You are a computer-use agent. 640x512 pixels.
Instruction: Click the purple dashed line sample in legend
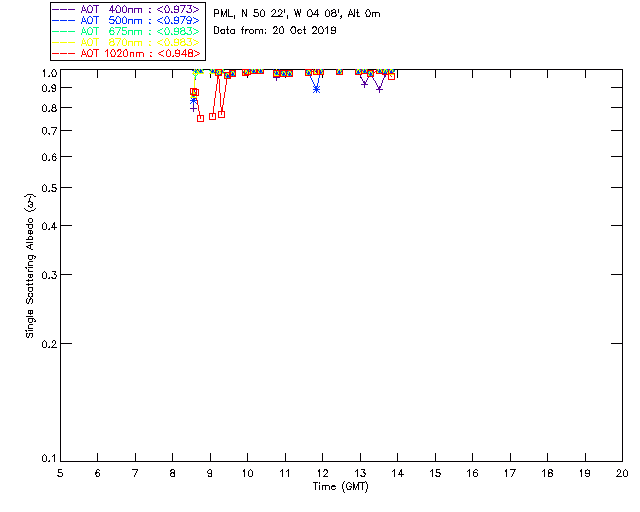tap(63, 9)
